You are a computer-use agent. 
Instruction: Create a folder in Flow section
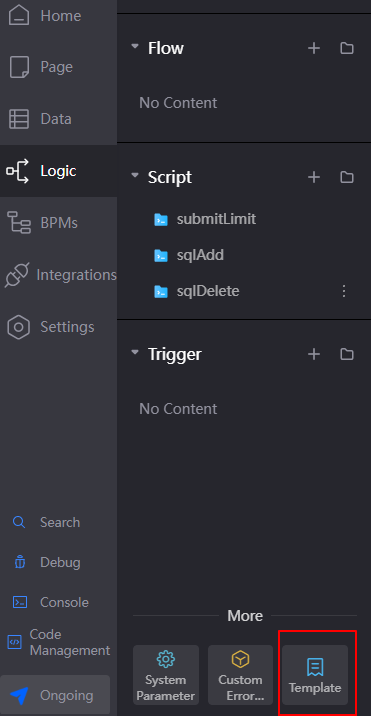(347, 48)
